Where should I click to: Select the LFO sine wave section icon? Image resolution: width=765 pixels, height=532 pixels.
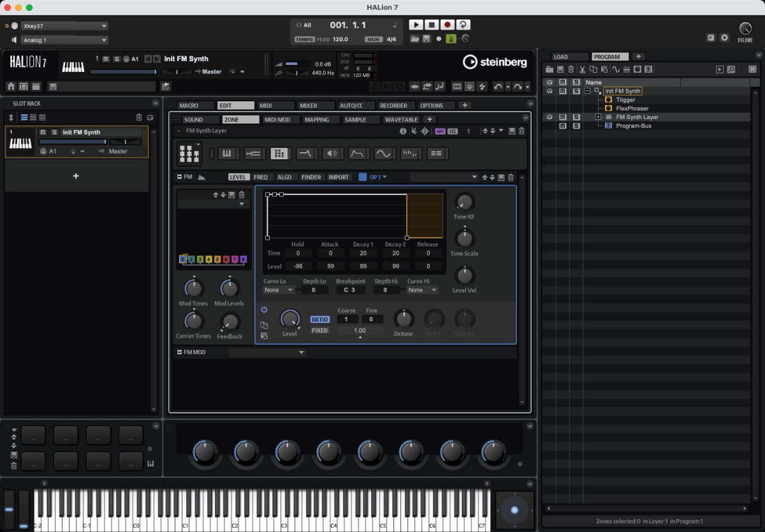[384, 154]
